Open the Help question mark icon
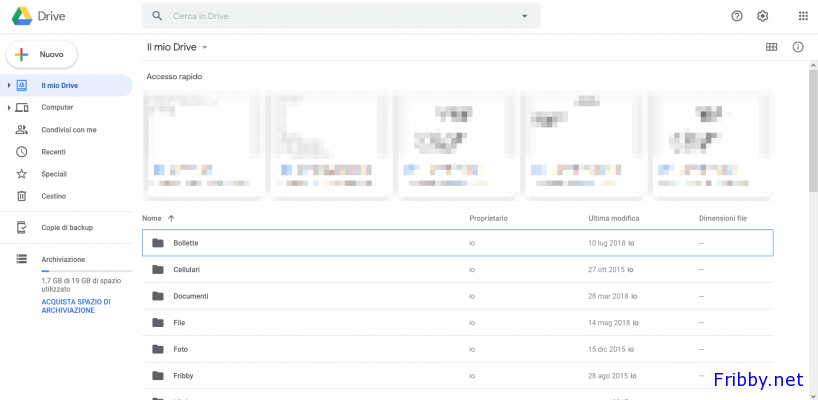This screenshot has width=818, height=400. coord(737,16)
